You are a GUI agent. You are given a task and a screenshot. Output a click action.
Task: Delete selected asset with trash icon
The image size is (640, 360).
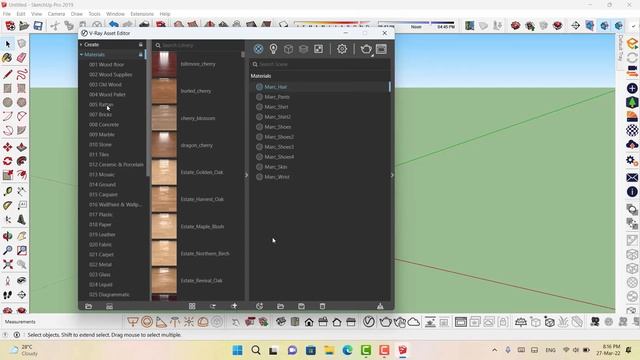[x=322, y=306]
